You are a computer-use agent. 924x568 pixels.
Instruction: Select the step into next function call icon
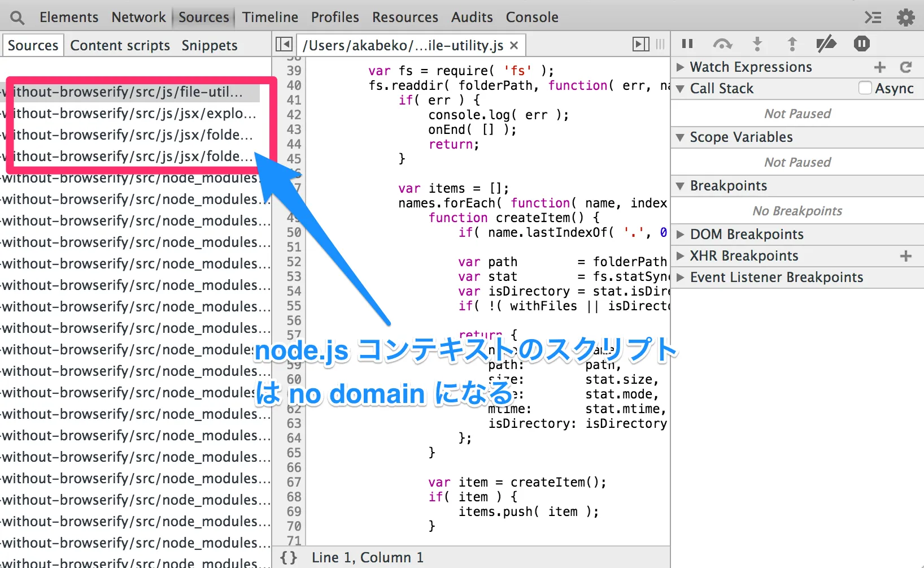[757, 44]
